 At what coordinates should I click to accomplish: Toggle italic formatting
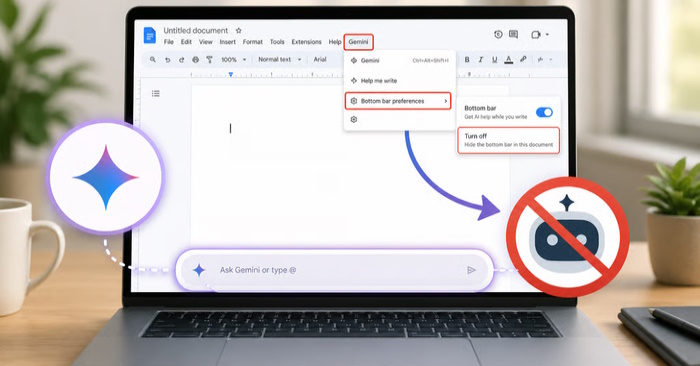point(481,59)
